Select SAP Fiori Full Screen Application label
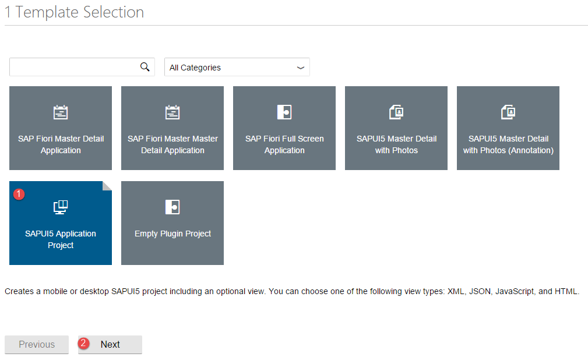588x364 pixels. 284,144
